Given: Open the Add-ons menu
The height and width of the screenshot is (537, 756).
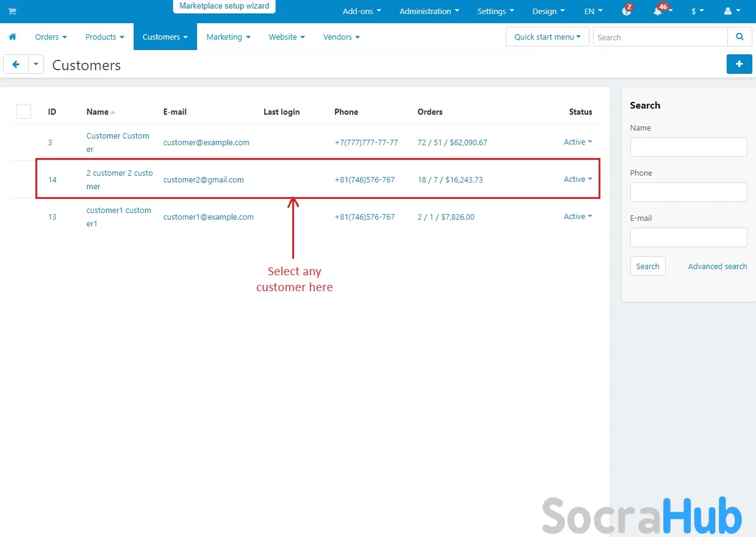Looking at the screenshot, I should (x=361, y=12).
